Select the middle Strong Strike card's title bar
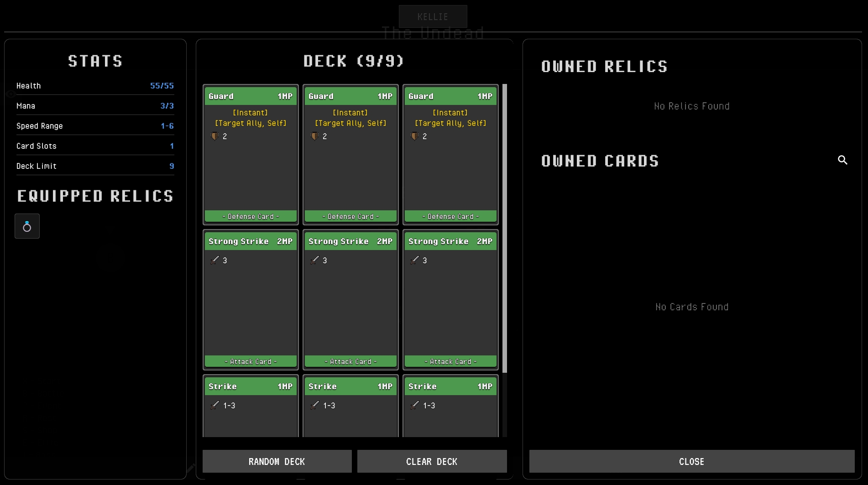868x485 pixels. tap(350, 241)
